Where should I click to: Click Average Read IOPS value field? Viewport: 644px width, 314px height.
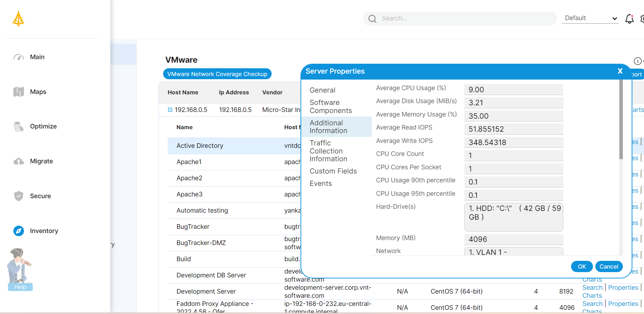pos(514,129)
